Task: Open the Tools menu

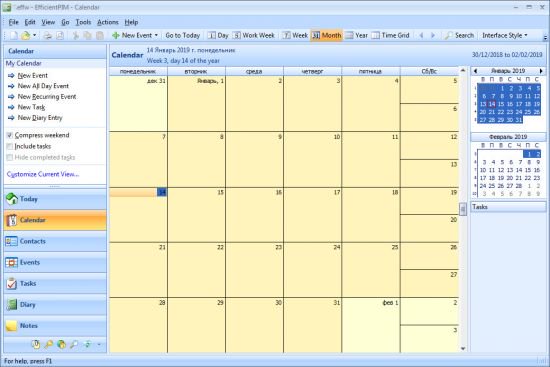Action: click(83, 22)
